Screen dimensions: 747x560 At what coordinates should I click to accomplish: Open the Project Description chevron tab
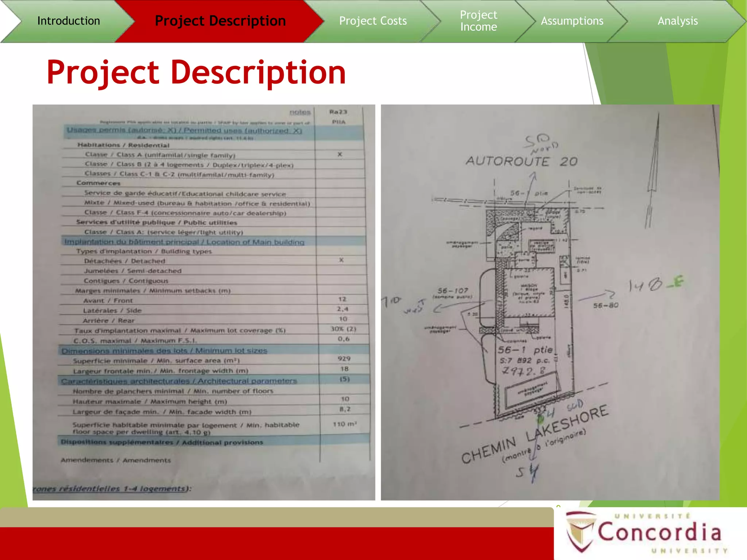[x=220, y=21]
